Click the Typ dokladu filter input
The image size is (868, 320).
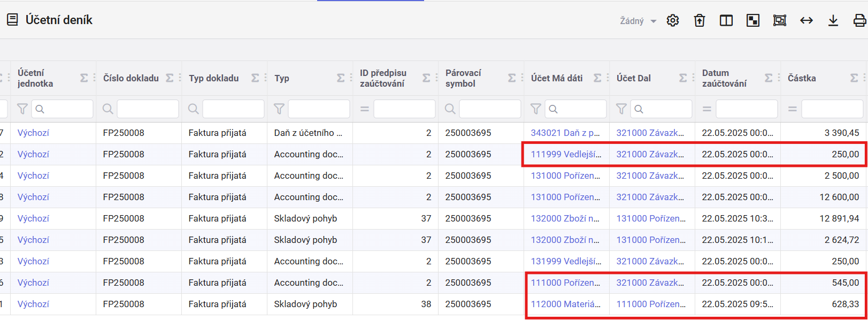233,109
